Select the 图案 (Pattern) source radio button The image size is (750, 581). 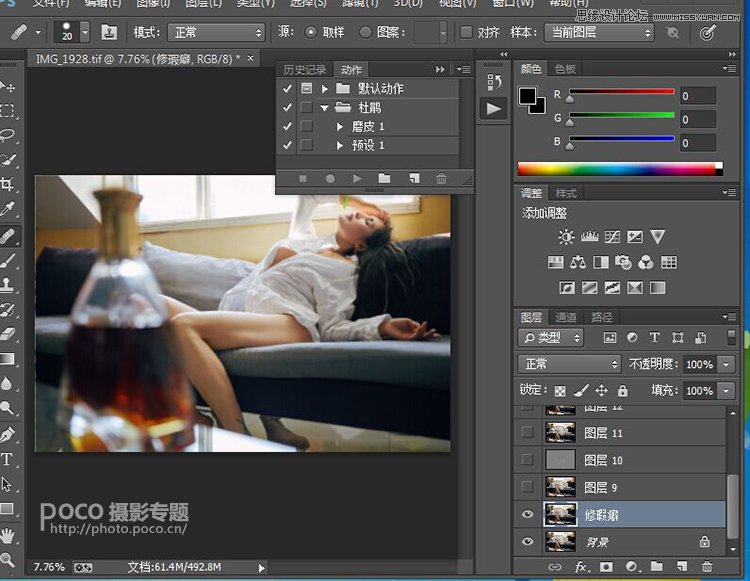(x=365, y=32)
